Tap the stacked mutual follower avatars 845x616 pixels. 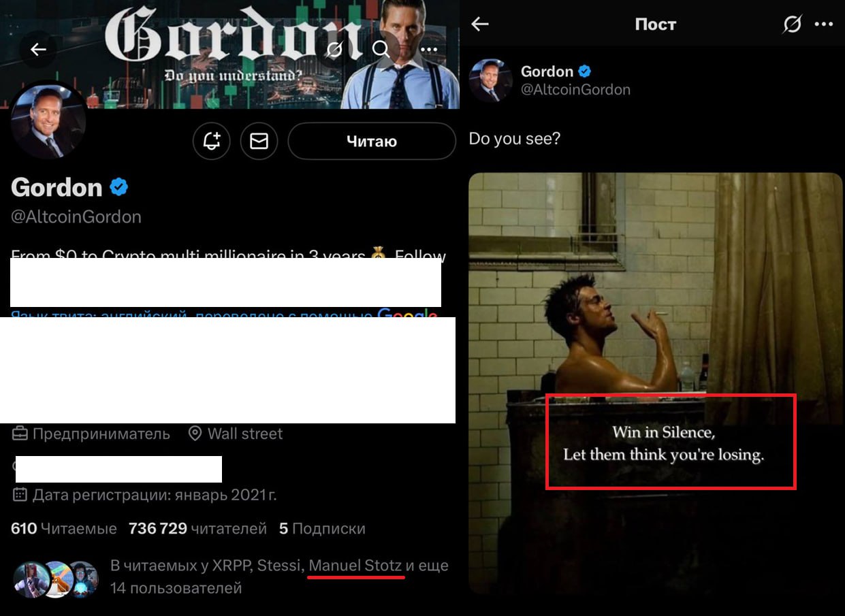[56, 579]
